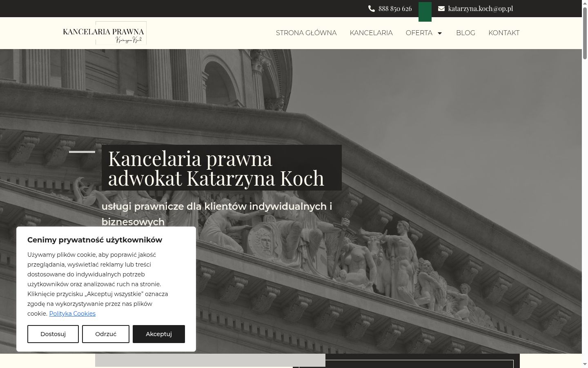
Task: Email katarzyna.koch@op.pl link
Action: [480, 9]
